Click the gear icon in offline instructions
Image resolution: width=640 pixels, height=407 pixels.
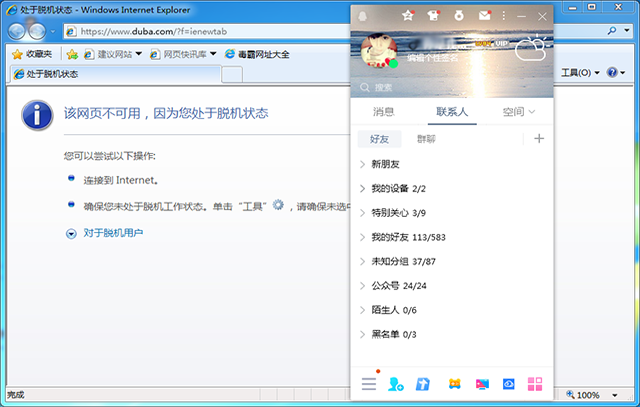point(278,205)
